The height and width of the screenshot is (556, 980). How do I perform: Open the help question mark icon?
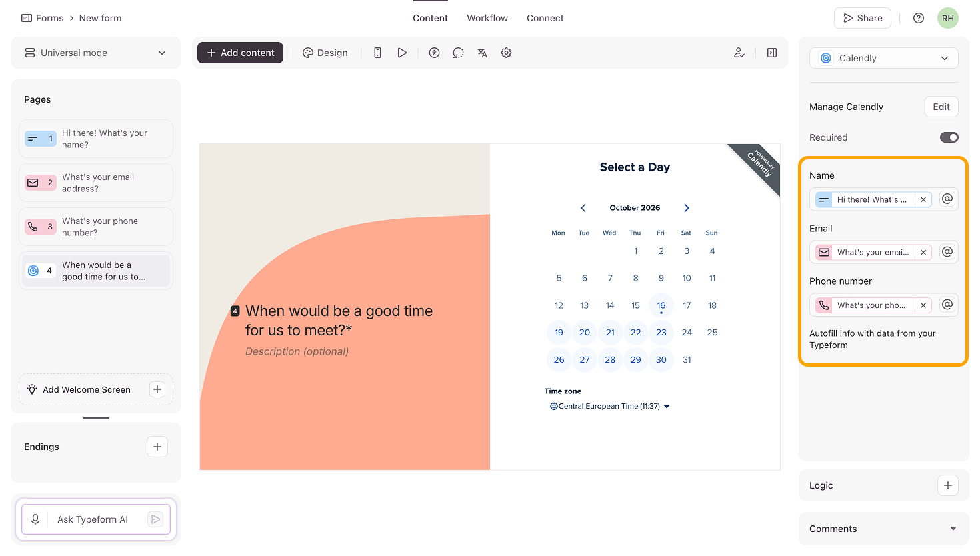[919, 18]
